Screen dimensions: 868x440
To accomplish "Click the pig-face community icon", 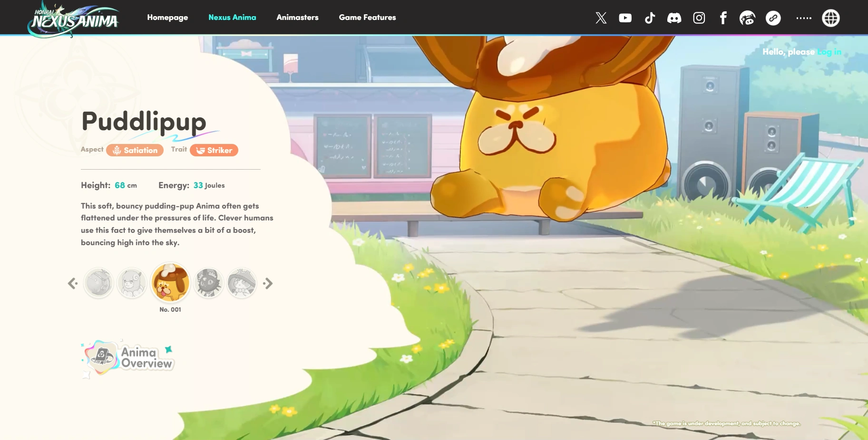I will (747, 18).
